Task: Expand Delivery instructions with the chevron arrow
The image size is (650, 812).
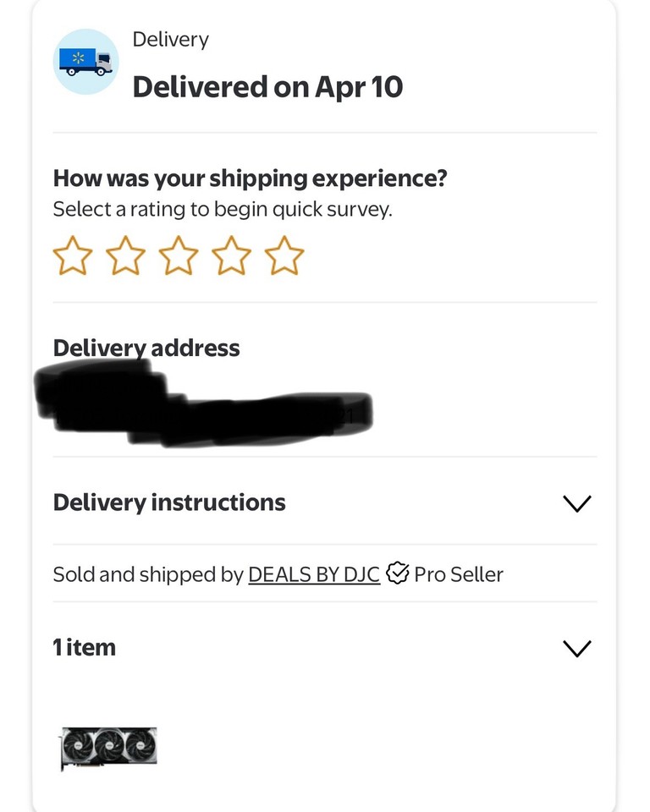Action: pyautogui.click(x=576, y=503)
